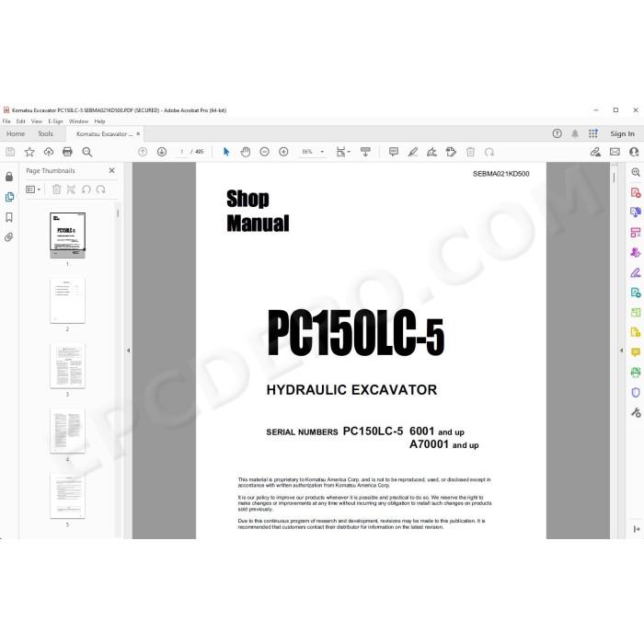This screenshot has height=644, width=644.
Task: Print the document via printer icon
Action: point(67,152)
